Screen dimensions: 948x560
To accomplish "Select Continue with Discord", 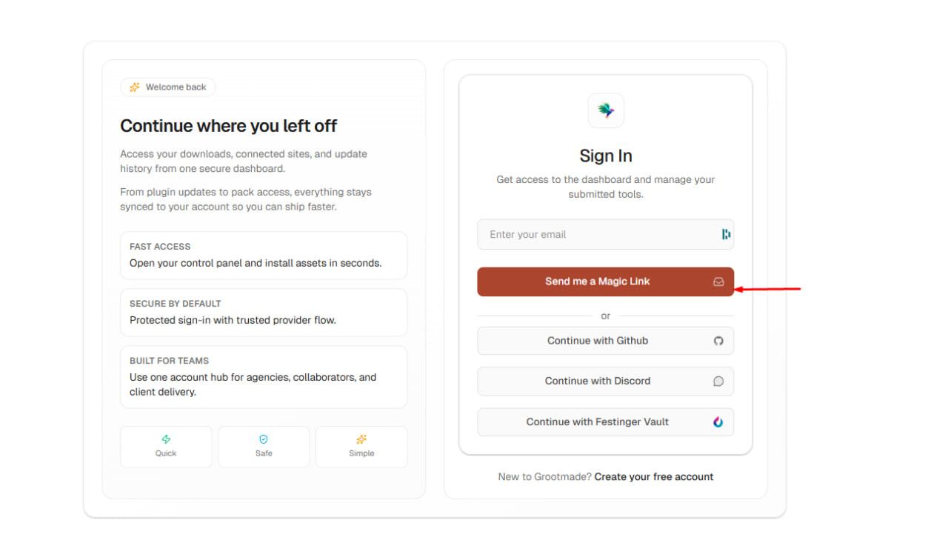I will (598, 381).
